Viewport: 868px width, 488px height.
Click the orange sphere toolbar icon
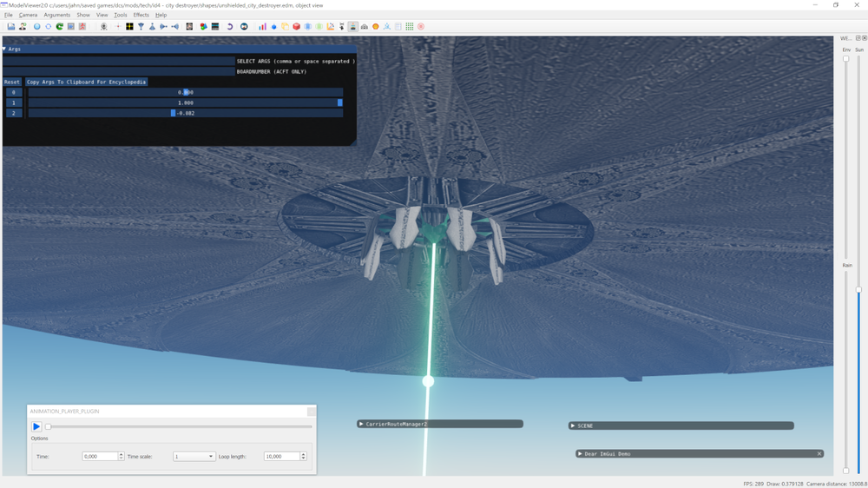375,27
